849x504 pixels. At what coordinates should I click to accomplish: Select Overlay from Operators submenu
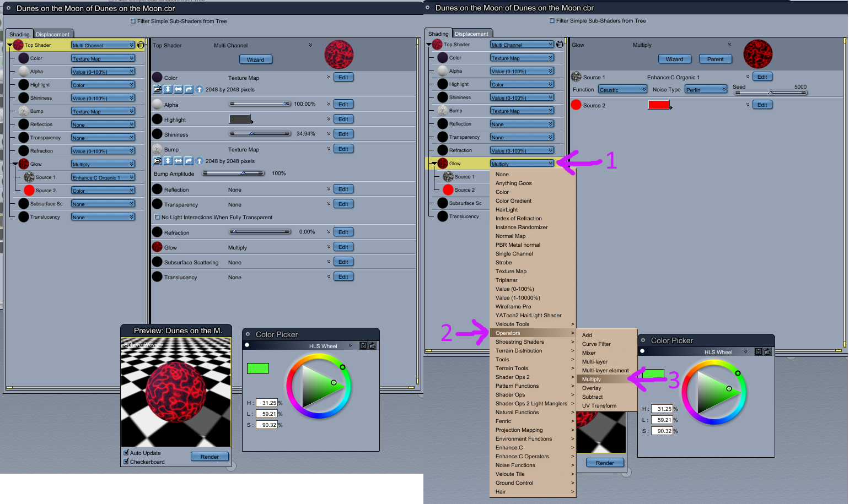(606, 388)
